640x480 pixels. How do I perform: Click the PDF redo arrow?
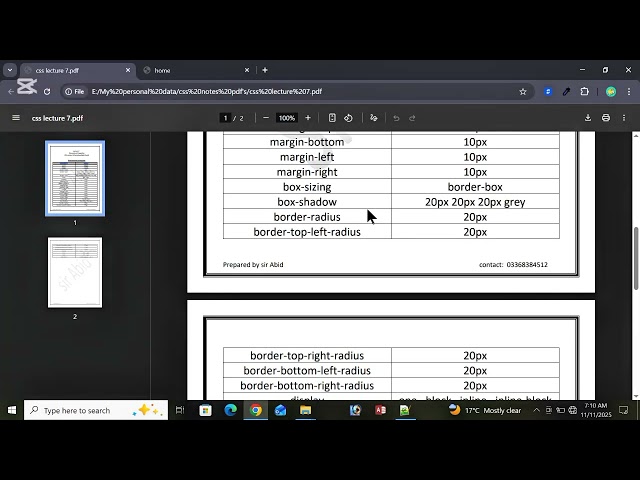coord(412,118)
